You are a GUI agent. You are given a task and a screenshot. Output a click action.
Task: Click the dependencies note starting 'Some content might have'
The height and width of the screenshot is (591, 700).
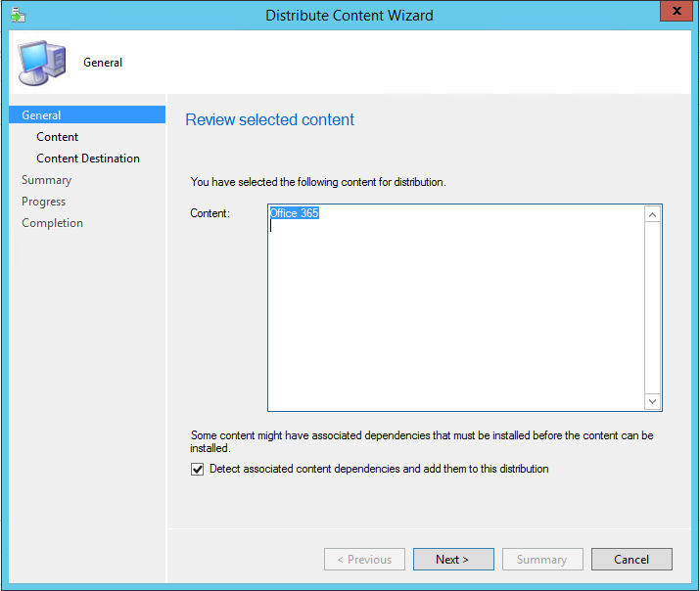421,441
